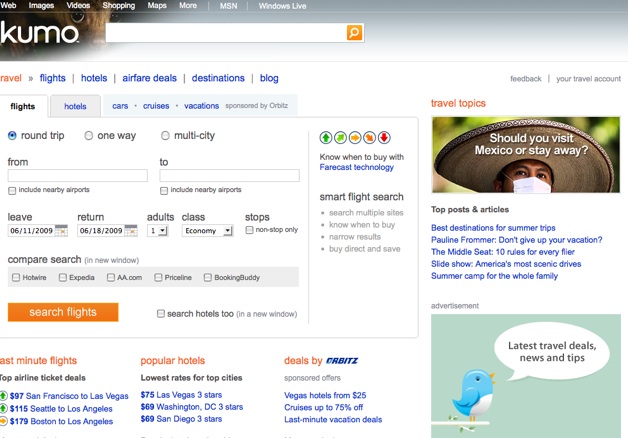Click the orange search magnifier button
Image resolution: width=628 pixels, height=438 pixels.
click(x=354, y=33)
